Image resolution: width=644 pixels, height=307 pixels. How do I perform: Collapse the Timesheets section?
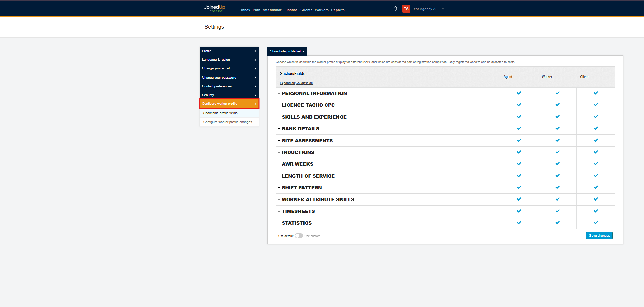279,211
